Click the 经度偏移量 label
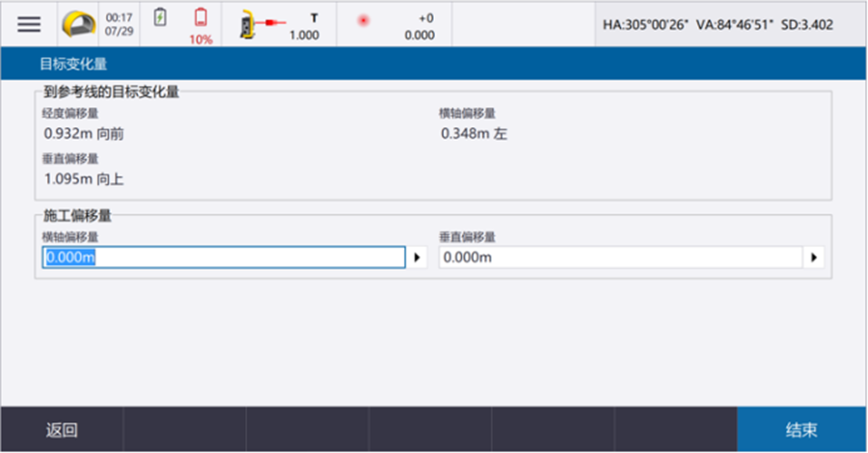868x453 pixels. click(x=70, y=114)
